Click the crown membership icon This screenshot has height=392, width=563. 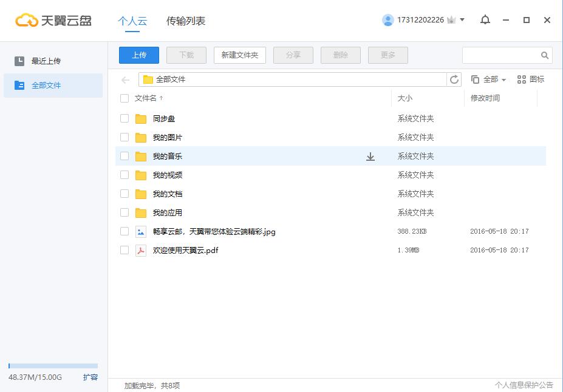pyautogui.click(x=451, y=20)
